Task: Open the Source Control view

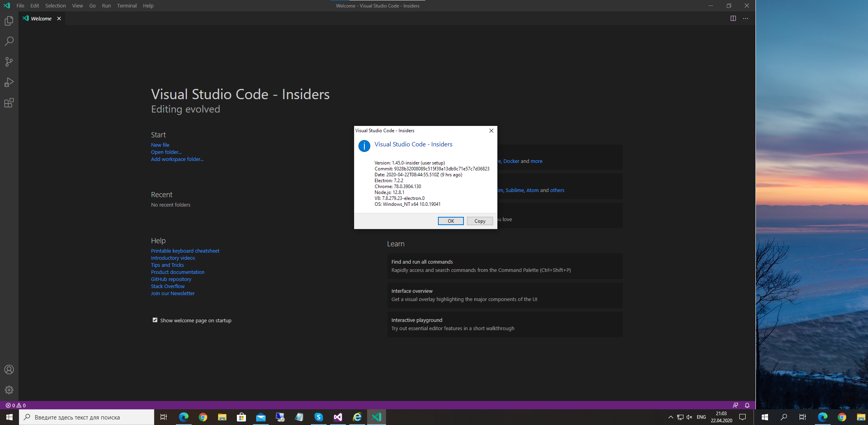Action: (x=9, y=62)
